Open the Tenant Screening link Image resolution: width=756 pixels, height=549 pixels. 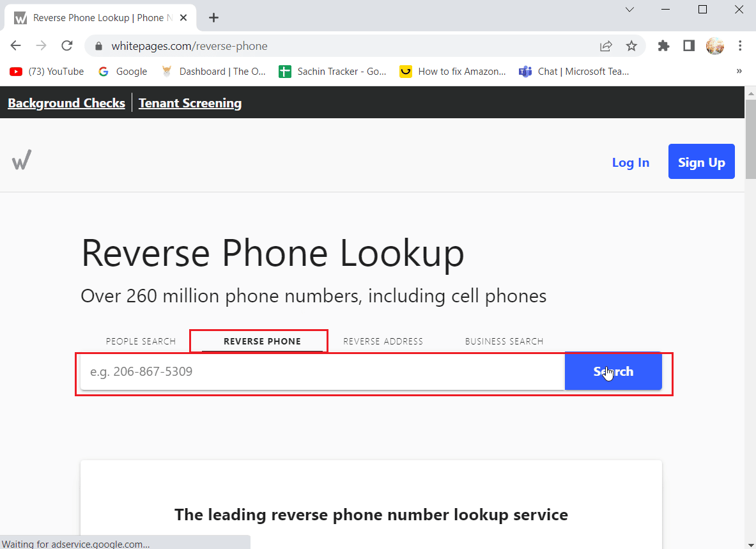click(190, 103)
